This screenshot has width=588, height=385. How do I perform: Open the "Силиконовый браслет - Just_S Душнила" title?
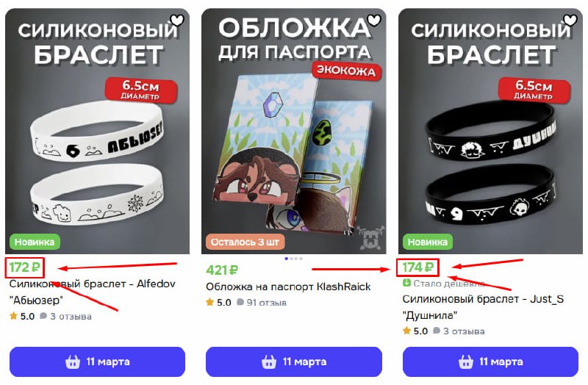(x=483, y=307)
